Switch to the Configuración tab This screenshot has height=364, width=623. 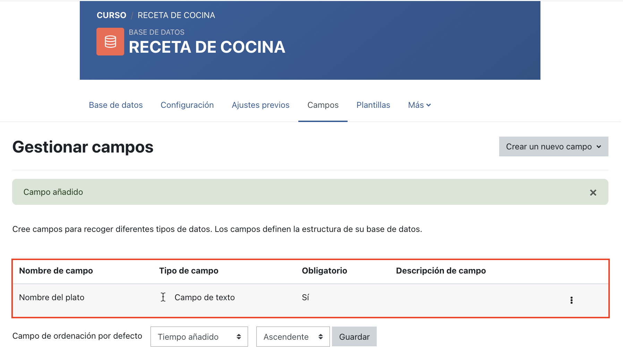pyautogui.click(x=187, y=105)
